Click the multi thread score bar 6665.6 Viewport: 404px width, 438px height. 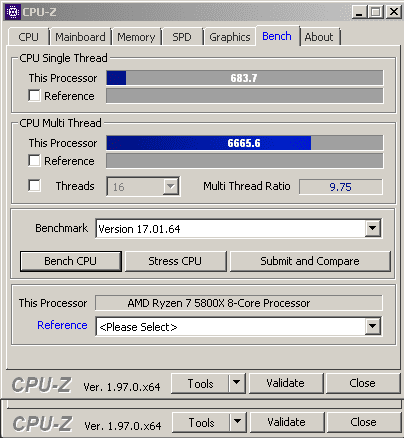pos(245,143)
